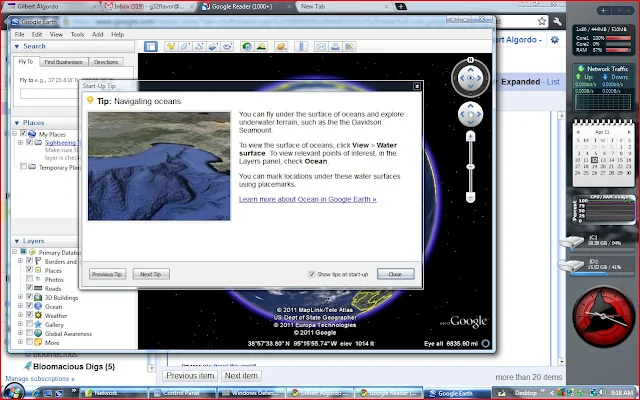Collapse the Search panel triangle
This screenshot has width=640, height=400.
tap(17, 47)
